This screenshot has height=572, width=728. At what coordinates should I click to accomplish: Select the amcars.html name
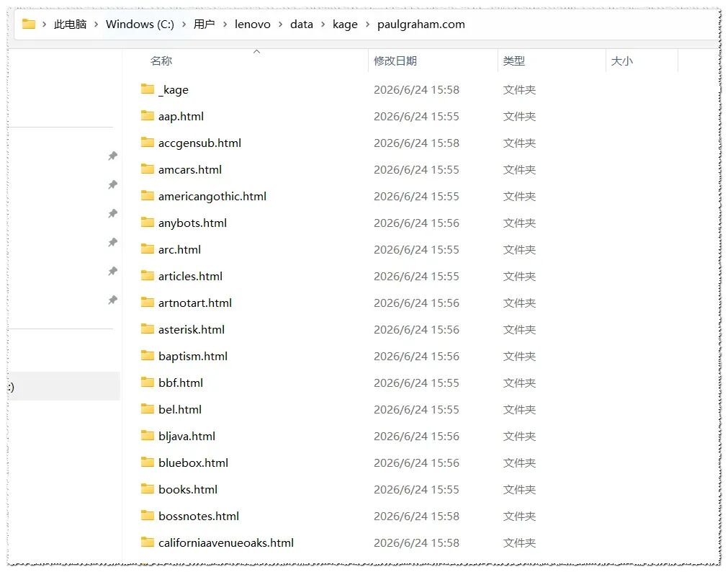tap(190, 169)
